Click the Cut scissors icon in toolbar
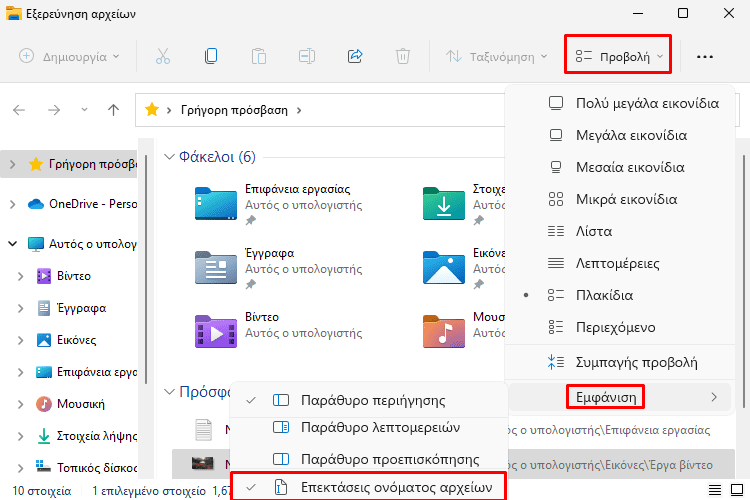The height and width of the screenshot is (500, 750). point(163,57)
